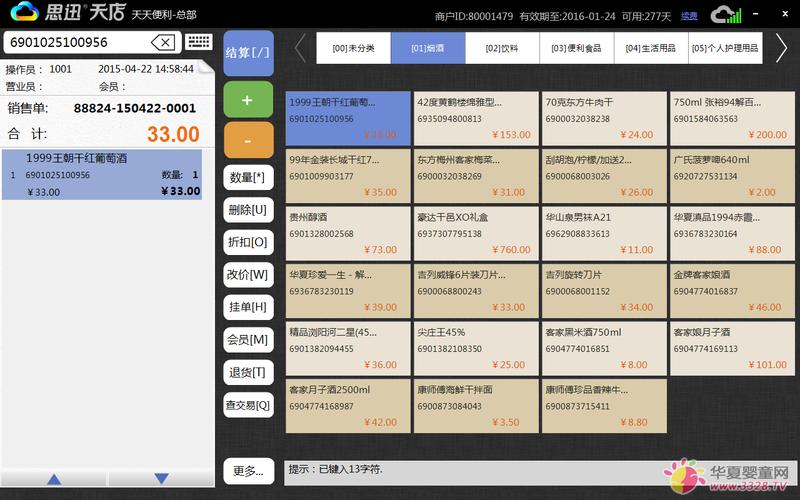Click the total amount 33.00
This screenshot has height=500, width=800.
point(173,134)
